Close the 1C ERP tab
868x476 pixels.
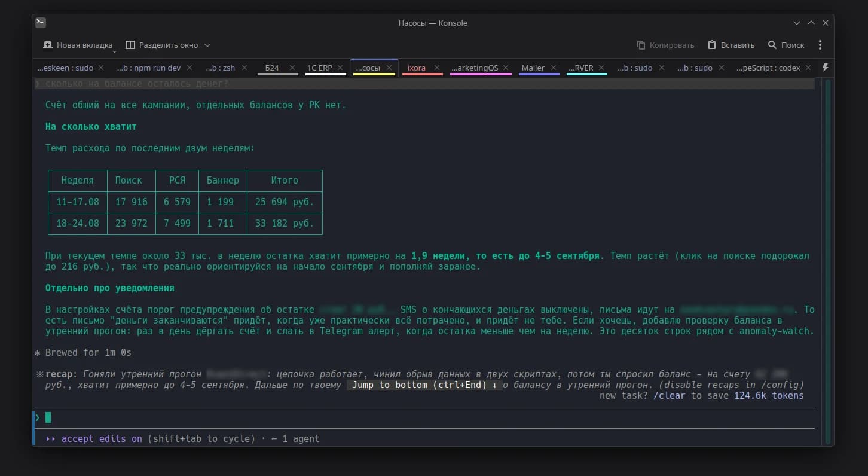pyautogui.click(x=341, y=68)
